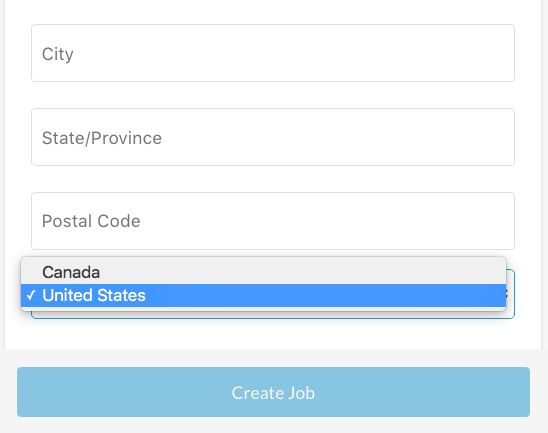Click the Postal Code placeholder text
The image size is (548, 433).
(x=91, y=221)
